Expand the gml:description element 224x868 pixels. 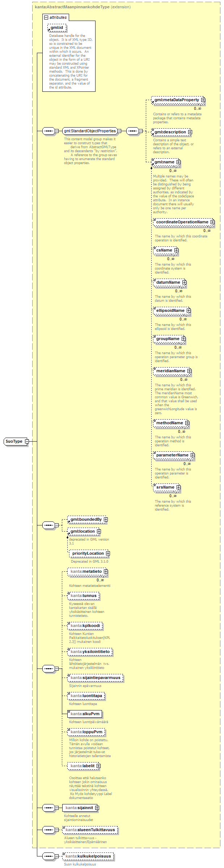tap(190, 132)
